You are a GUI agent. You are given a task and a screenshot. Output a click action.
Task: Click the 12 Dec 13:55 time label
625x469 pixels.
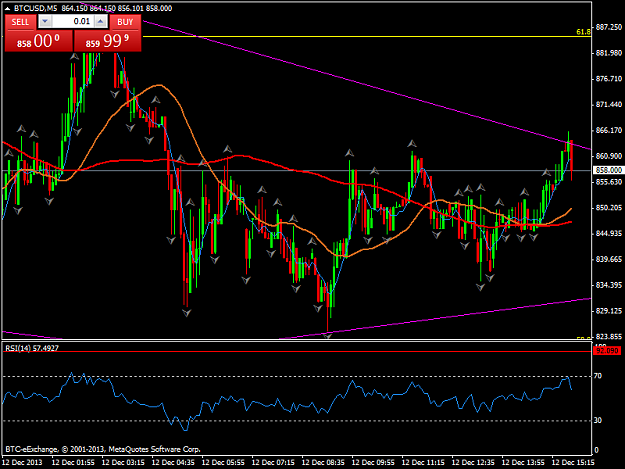pyautogui.click(x=523, y=463)
